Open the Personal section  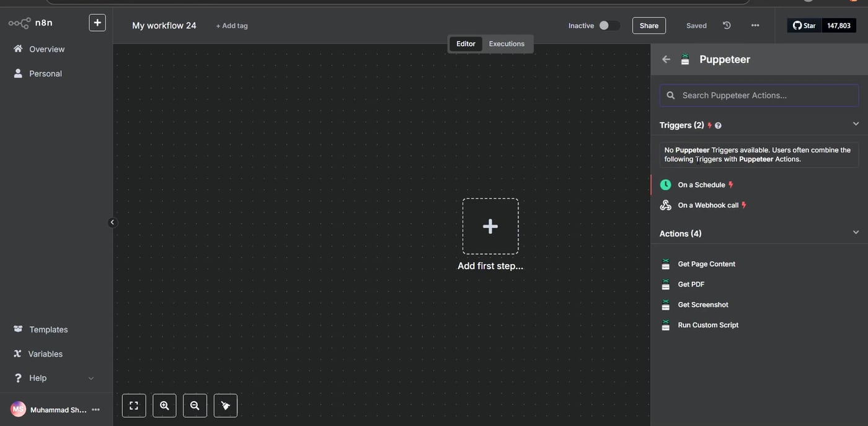point(45,73)
